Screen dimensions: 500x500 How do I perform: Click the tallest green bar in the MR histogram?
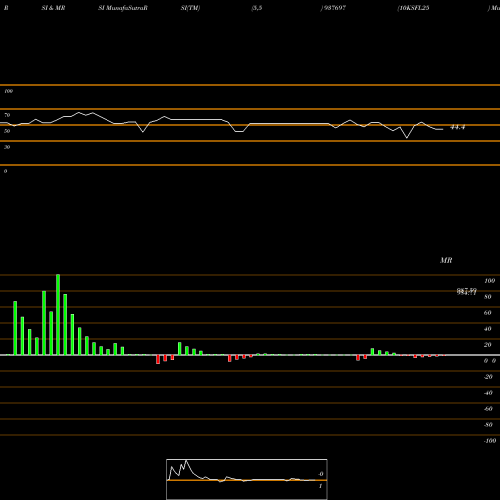(58, 315)
